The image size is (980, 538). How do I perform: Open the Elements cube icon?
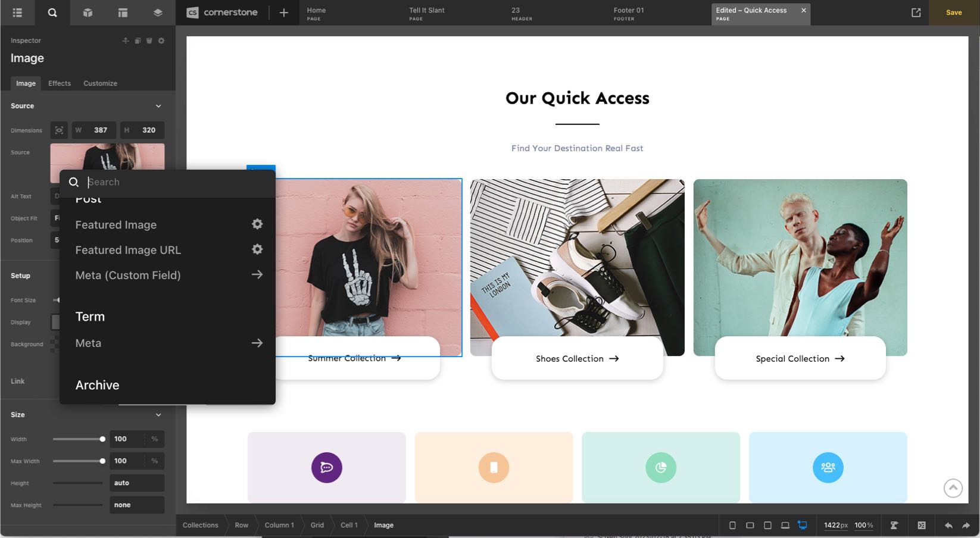point(88,12)
